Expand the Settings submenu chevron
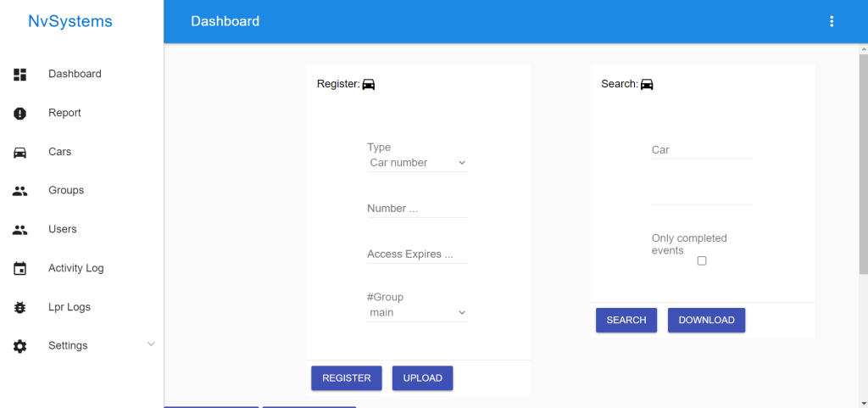868x408 pixels. (x=151, y=344)
